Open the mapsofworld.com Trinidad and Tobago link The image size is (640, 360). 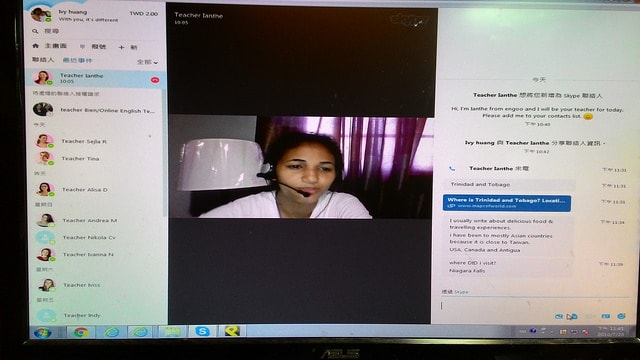coord(507,203)
